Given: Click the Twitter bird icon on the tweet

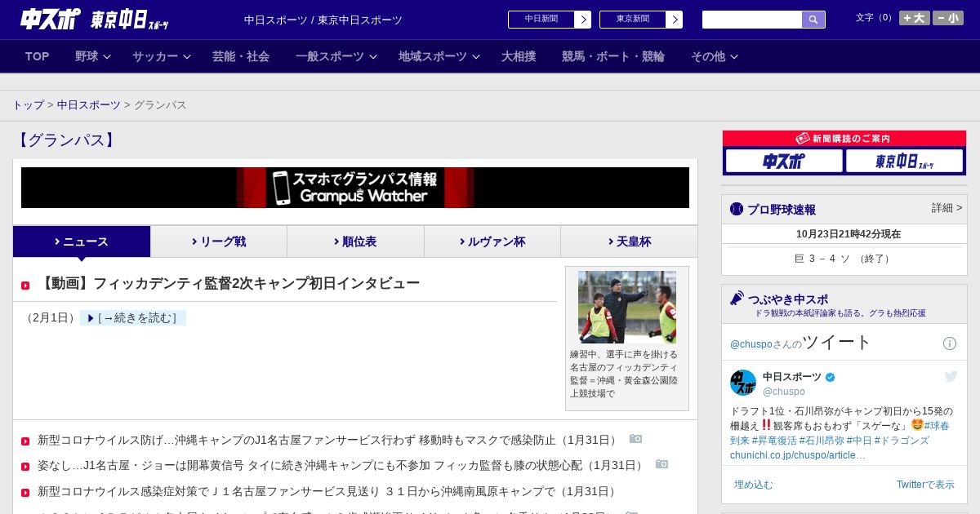Looking at the screenshot, I should pyautogui.click(x=951, y=376).
